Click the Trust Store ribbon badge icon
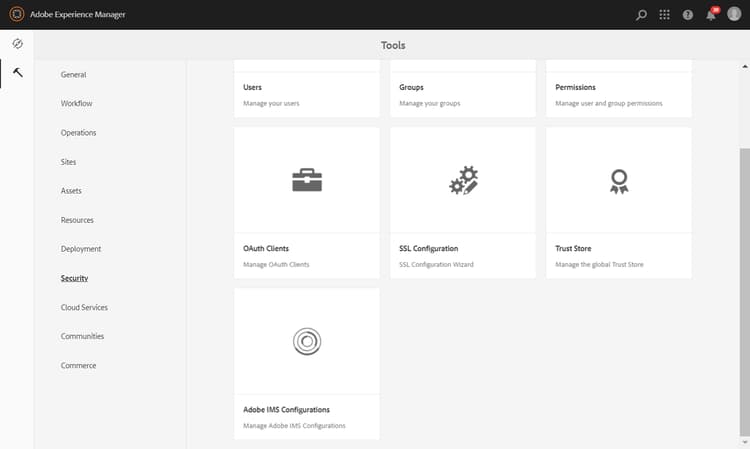This screenshot has height=449, width=750. click(619, 182)
